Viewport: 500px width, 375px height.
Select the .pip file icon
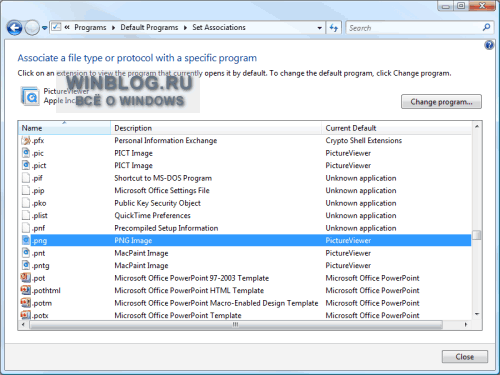pyautogui.click(x=26, y=190)
